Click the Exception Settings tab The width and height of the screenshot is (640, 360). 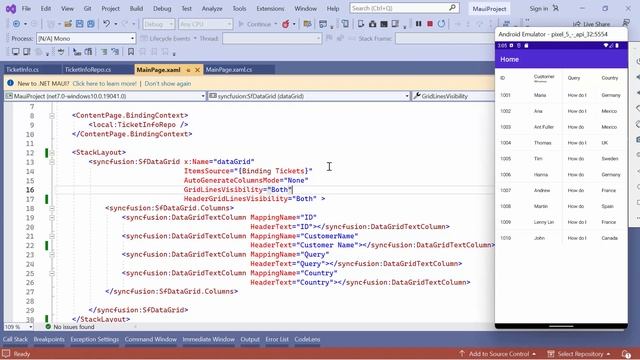coord(94,339)
